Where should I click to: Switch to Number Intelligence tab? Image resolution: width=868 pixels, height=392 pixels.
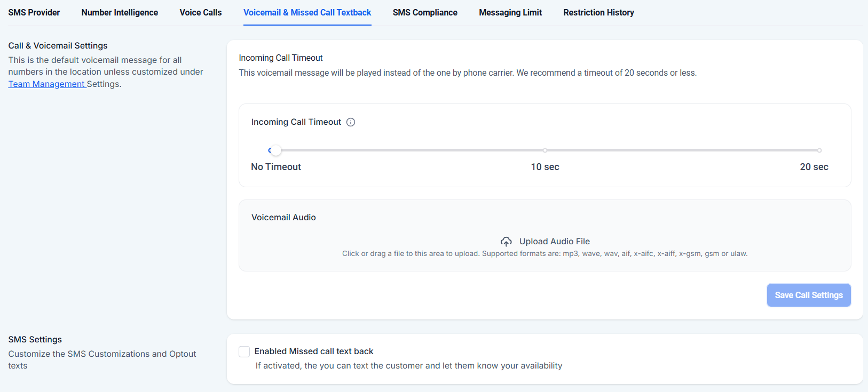[x=120, y=12]
